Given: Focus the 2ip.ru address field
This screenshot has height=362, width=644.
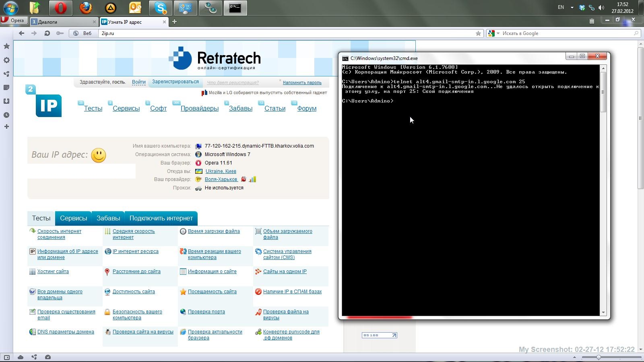Looking at the screenshot, I should pyautogui.click(x=286, y=33).
